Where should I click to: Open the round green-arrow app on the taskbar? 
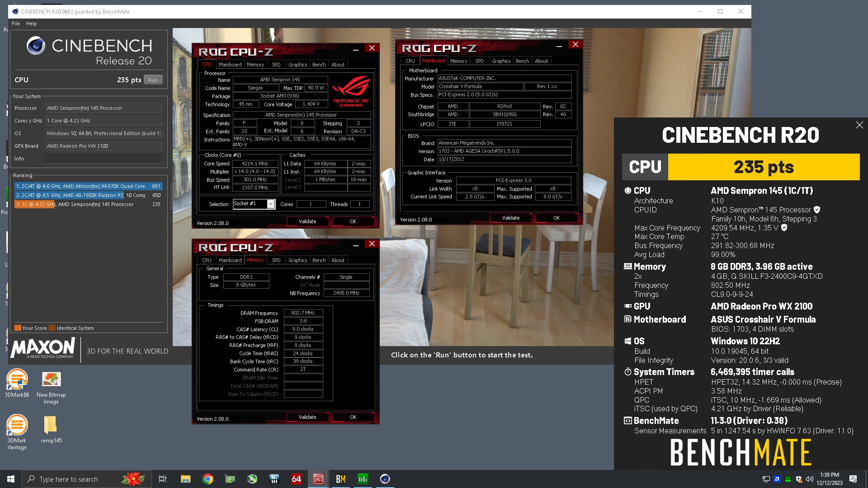point(252,479)
